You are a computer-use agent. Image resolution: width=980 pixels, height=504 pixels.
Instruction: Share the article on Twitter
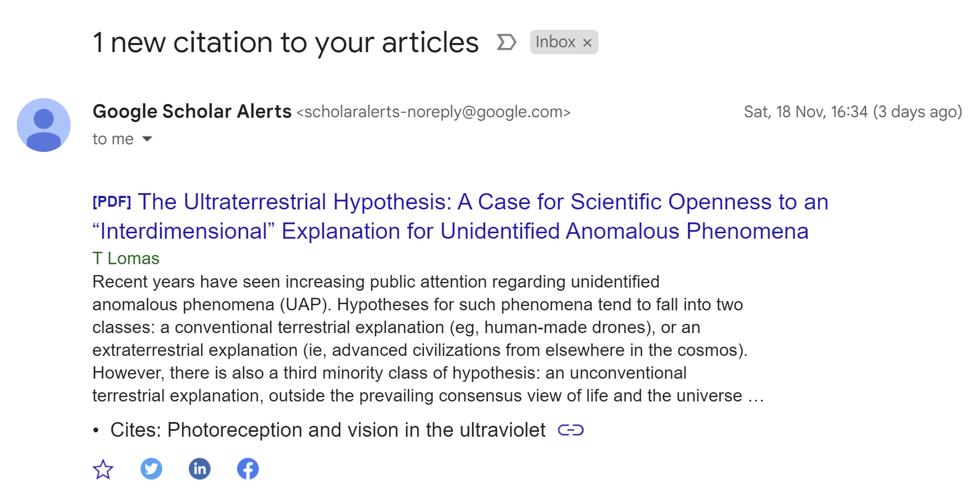click(x=151, y=469)
